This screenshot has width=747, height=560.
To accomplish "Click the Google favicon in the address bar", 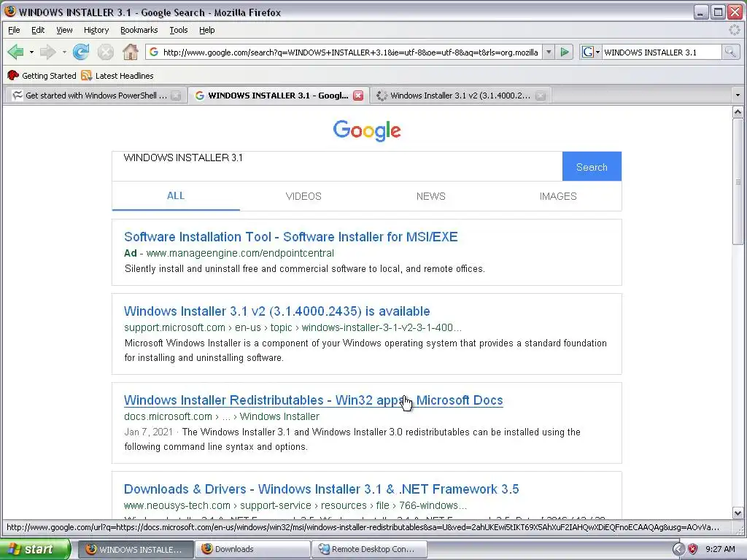I will pyautogui.click(x=153, y=52).
